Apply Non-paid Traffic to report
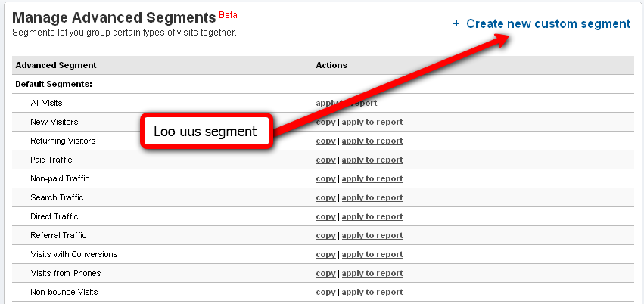The image size is (644, 304). tap(372, 178)
